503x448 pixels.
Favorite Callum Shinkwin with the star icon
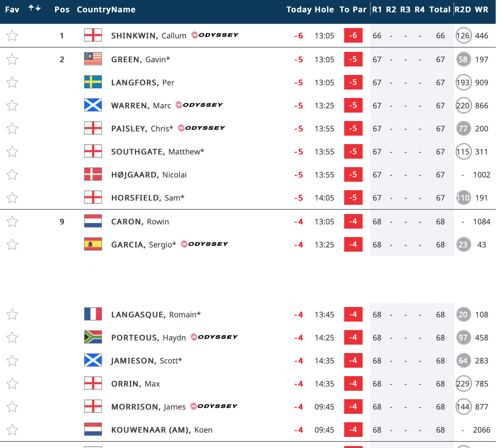click(x=12, y=36)
